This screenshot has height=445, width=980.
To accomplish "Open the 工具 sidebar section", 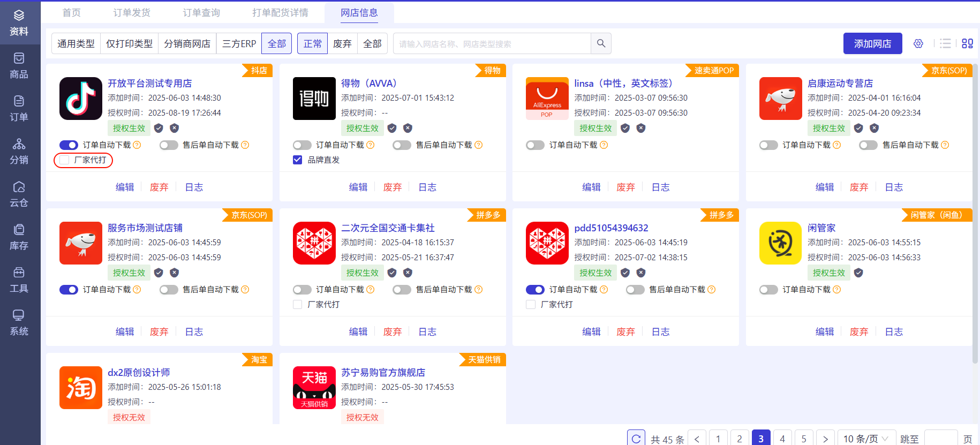I will (x=19, y=280).
